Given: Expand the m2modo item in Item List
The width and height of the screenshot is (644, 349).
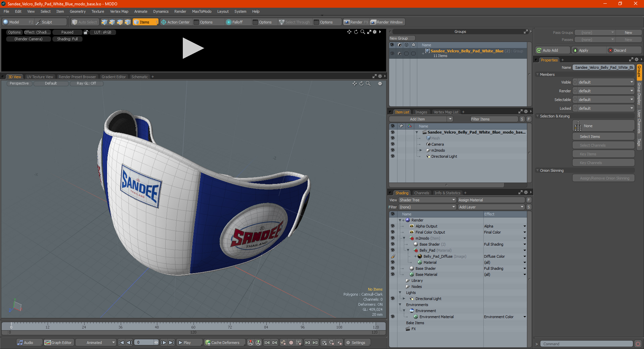Looking at the screenshot, I should pos(421,150).
